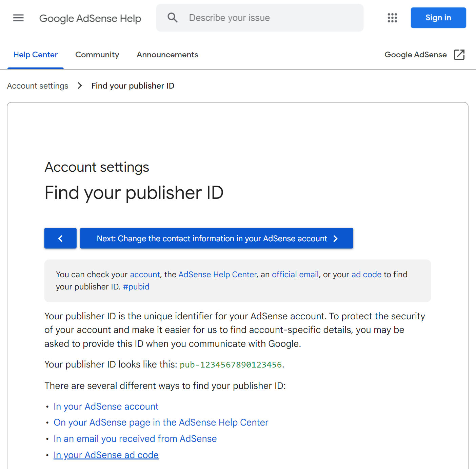Viewport: 476px width, 469px height.
Task: Open 'In your AdSense account' link
Action: pos(106,406)
